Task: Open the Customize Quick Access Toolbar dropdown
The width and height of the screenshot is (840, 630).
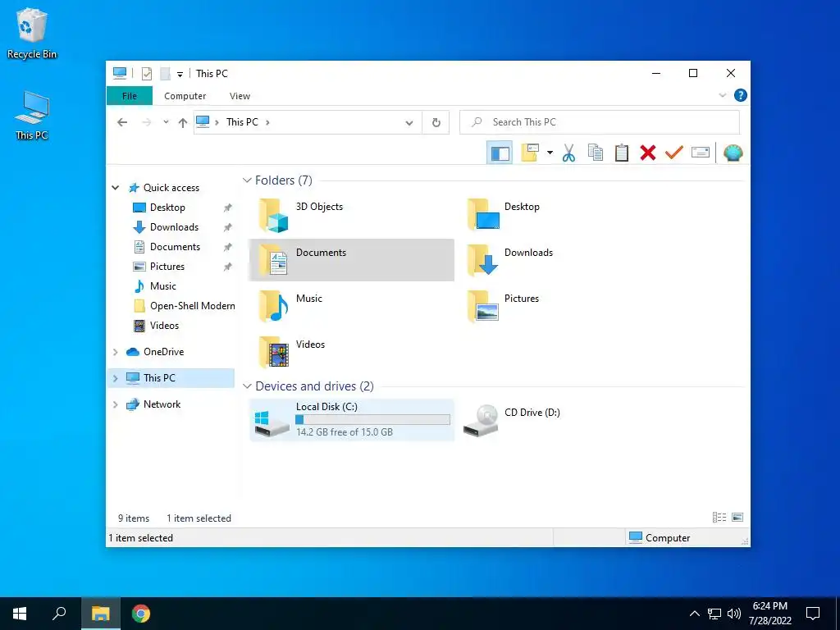Action: pyautogui.click(x=180, y=75)
